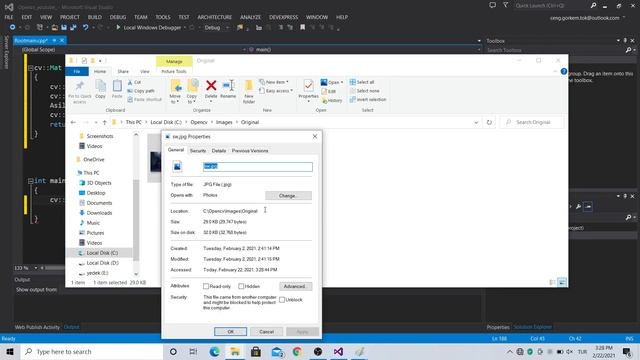640x360 pixels.
Task: Click Invert selection in ribbon
Action: coord(368,100)
